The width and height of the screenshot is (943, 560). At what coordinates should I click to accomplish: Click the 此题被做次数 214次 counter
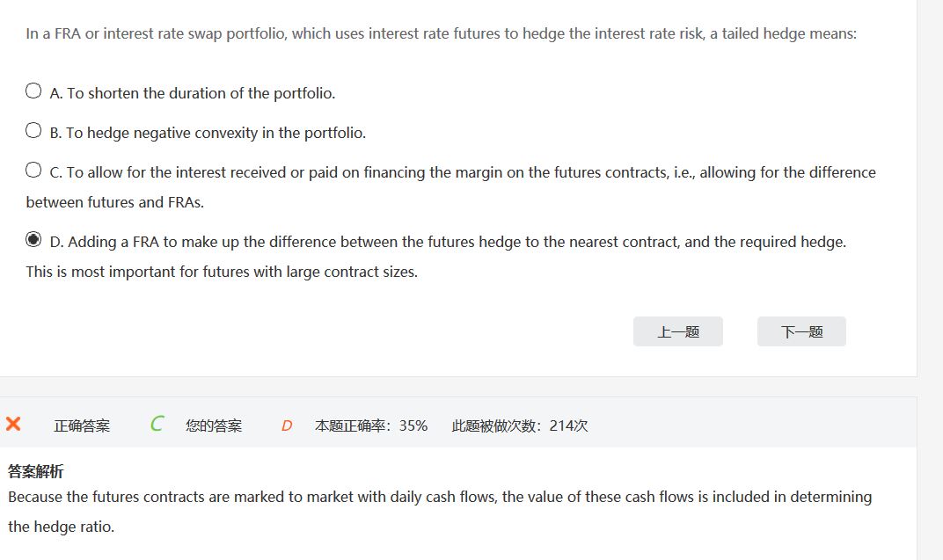(x=520, y=425)
